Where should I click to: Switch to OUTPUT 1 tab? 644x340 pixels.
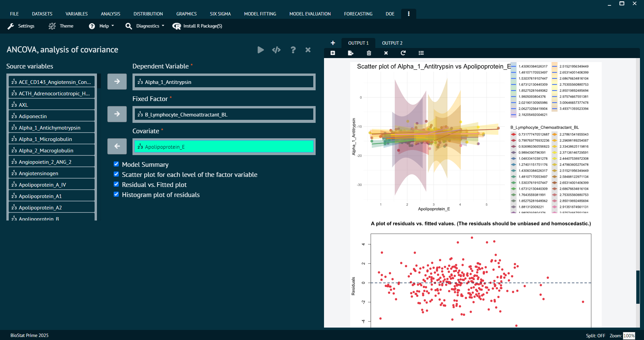(358, 43)
